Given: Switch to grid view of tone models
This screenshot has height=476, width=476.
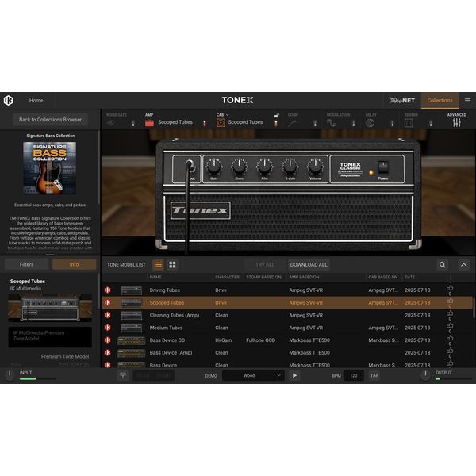Looking at the screenshot, I should tap(172, 264).
